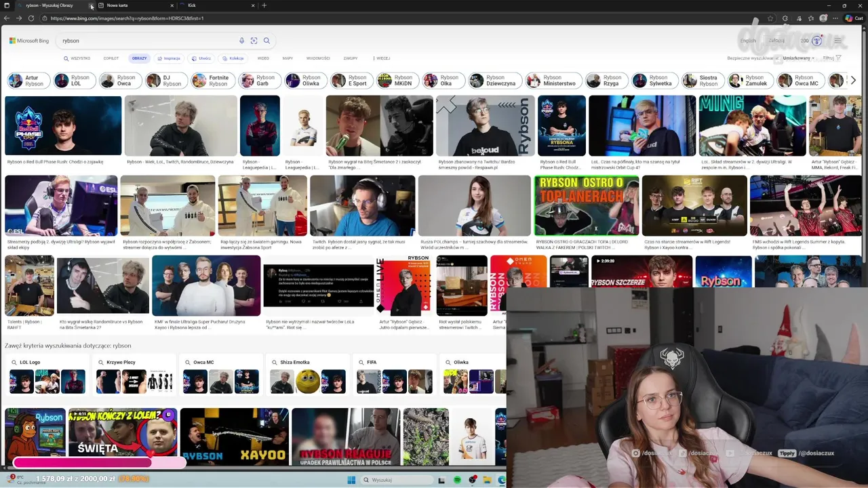Click the Zaloguj sign-in link

776,41
